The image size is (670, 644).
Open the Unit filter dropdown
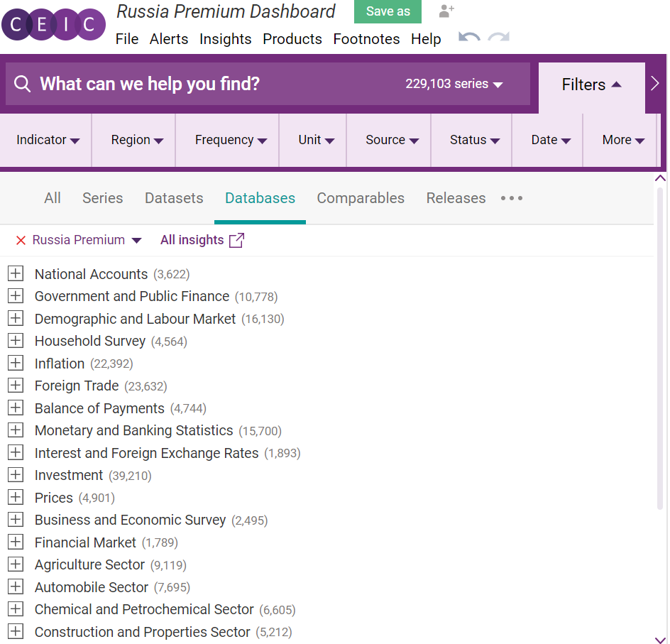coord(317,140)
